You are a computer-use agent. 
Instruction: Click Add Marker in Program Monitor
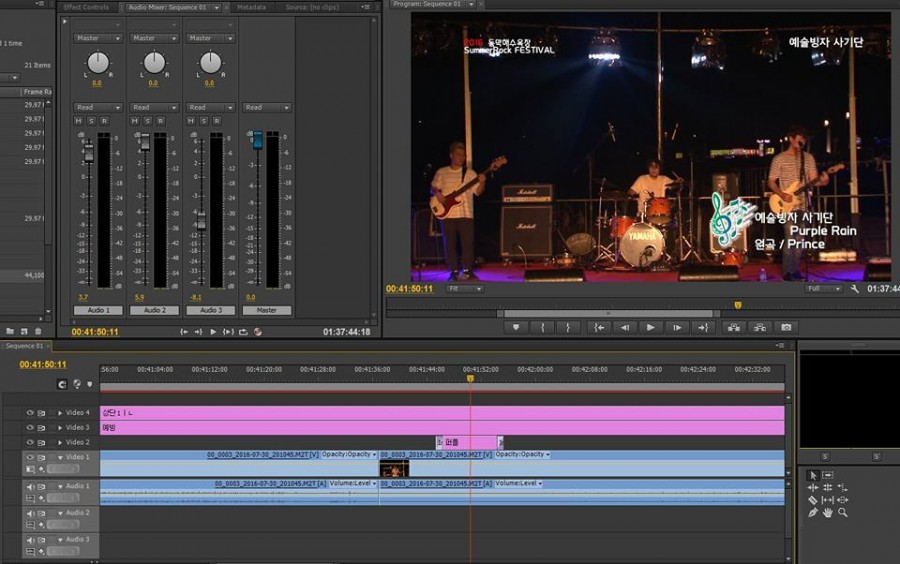coord(516,328)
